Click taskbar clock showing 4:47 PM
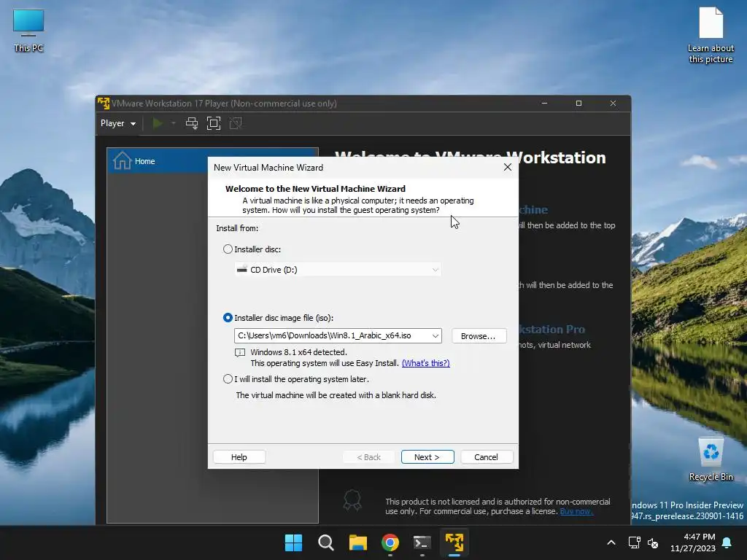Image resolution: width=747 pixels, height=560 pixels. 693,542
